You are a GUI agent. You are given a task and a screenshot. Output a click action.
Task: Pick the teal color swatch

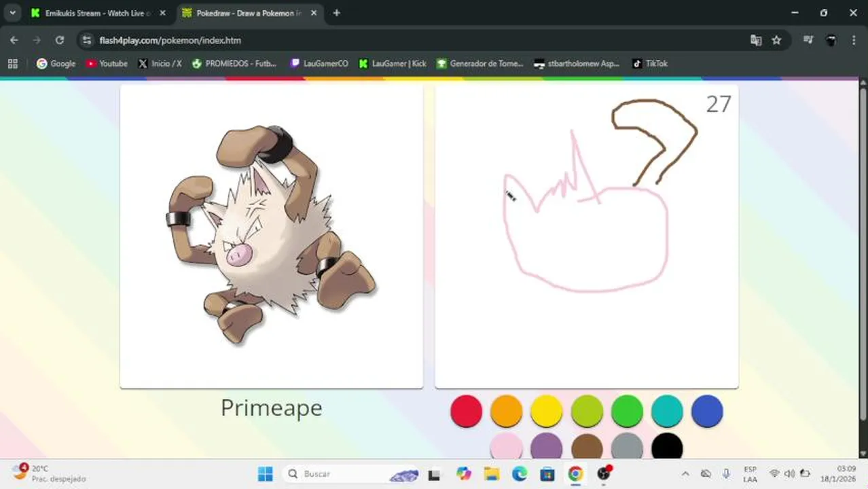click(x=667, y=412)
